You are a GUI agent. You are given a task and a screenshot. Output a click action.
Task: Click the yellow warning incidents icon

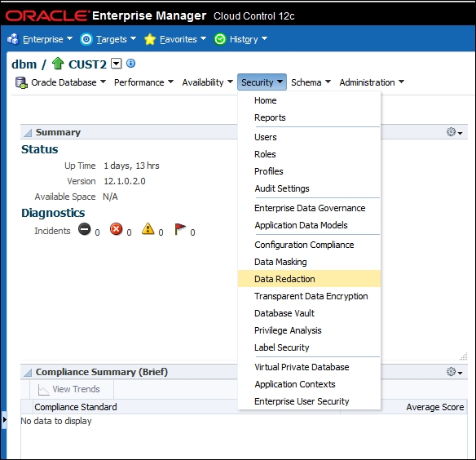(148, 229)
